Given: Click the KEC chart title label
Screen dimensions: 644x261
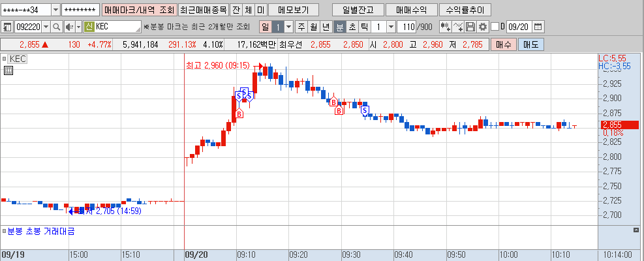Looking at the screenshot, I should coord(18,59).
